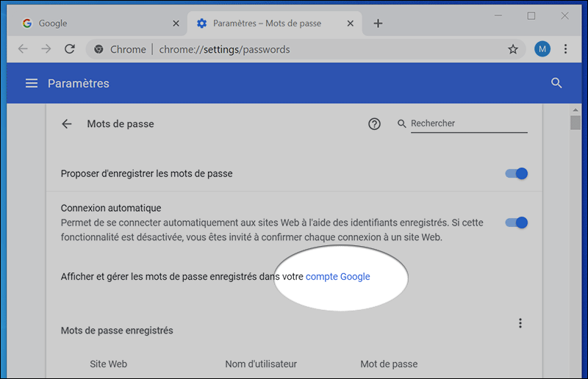Image resolution: width=588 pixels, height=379 pixels.
Task: Open saved passwords more actions menu
Action: [520, 323]
